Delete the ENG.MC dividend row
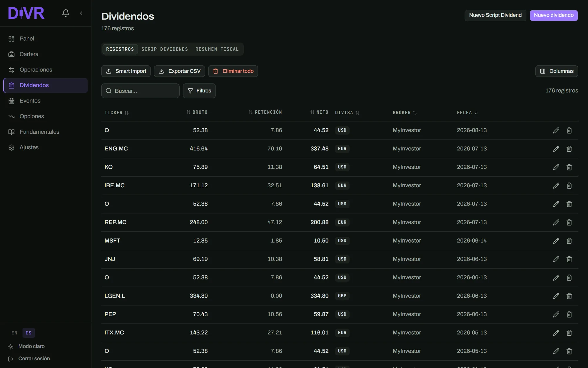 [569, 149]
